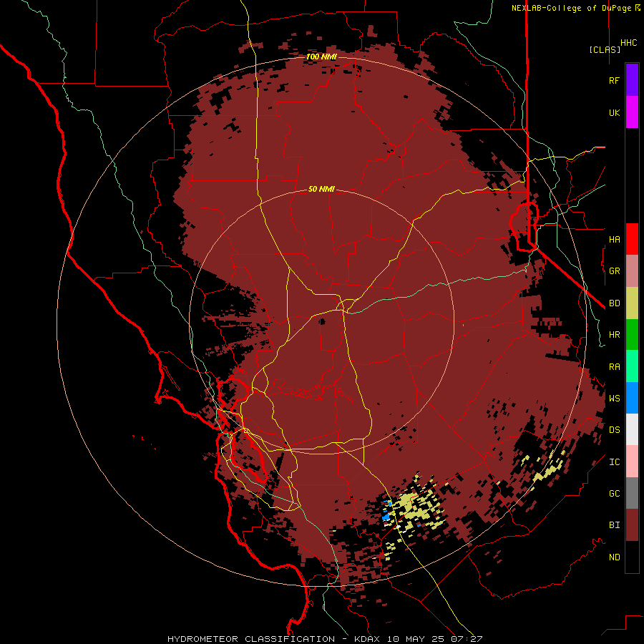Click the DS legend label

(614, 430)
